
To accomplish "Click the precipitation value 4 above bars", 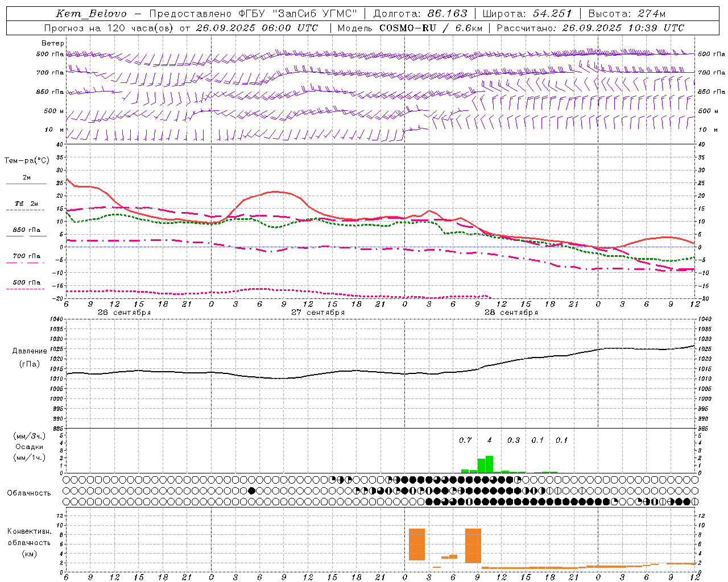I will click(x=489, y=440).
